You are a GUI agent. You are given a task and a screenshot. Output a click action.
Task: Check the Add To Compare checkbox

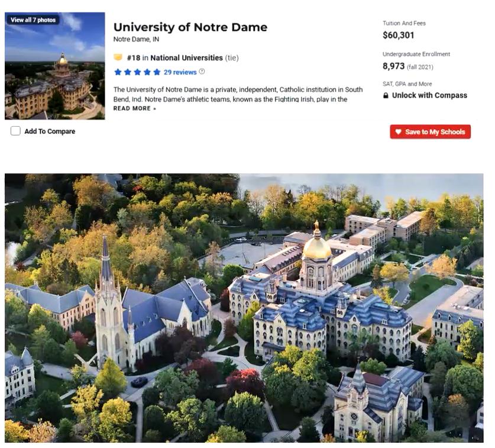(x=15, y=131)
